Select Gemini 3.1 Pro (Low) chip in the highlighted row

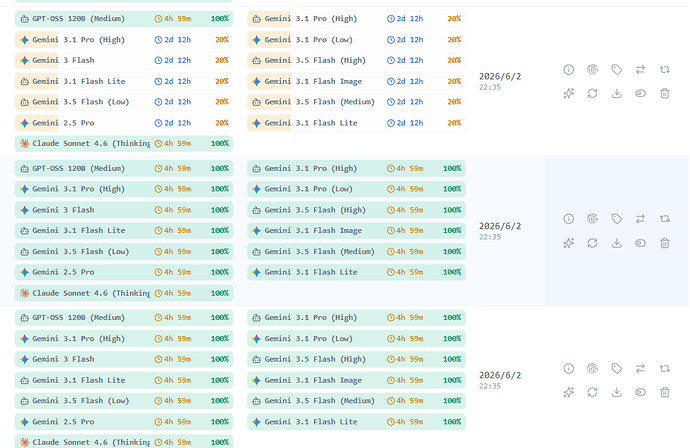356,189
